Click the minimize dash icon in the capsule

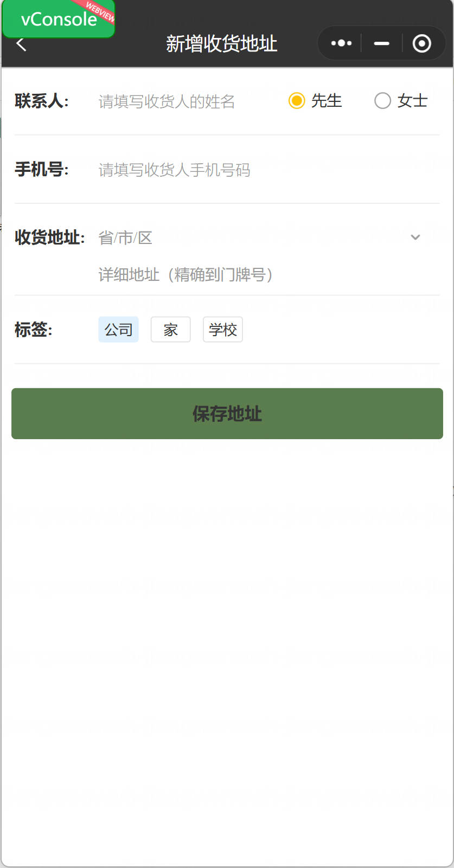[382, 43]
